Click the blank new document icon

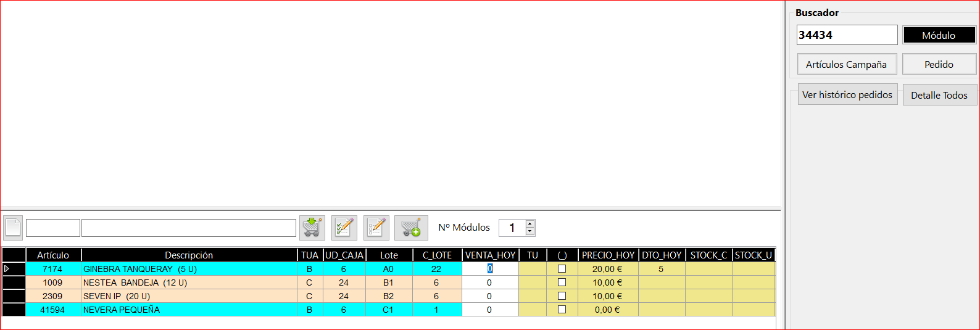pos(13,228)
